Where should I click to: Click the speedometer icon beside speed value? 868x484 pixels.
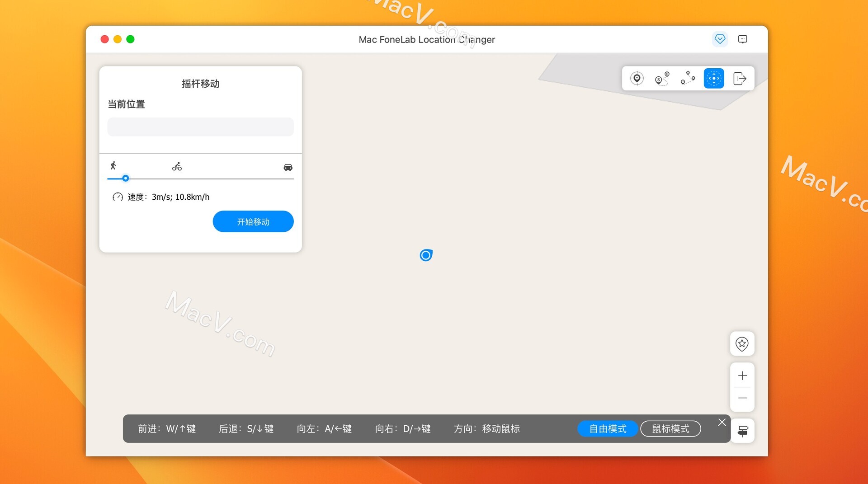[118, 197]
